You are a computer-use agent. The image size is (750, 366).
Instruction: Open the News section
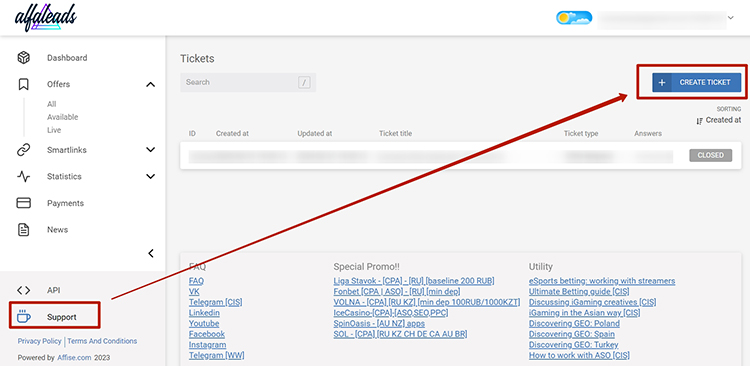[x=57, y=230]
